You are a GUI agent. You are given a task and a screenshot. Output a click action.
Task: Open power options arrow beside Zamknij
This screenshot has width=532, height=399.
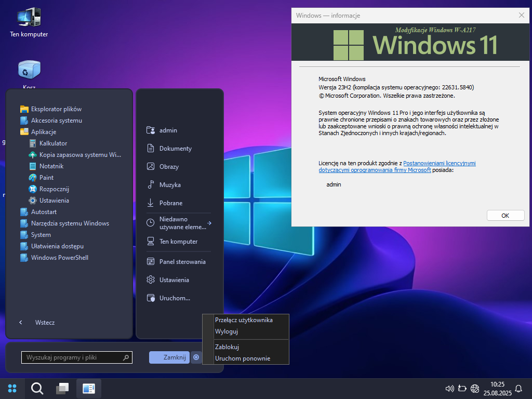[x=196, y=357]
